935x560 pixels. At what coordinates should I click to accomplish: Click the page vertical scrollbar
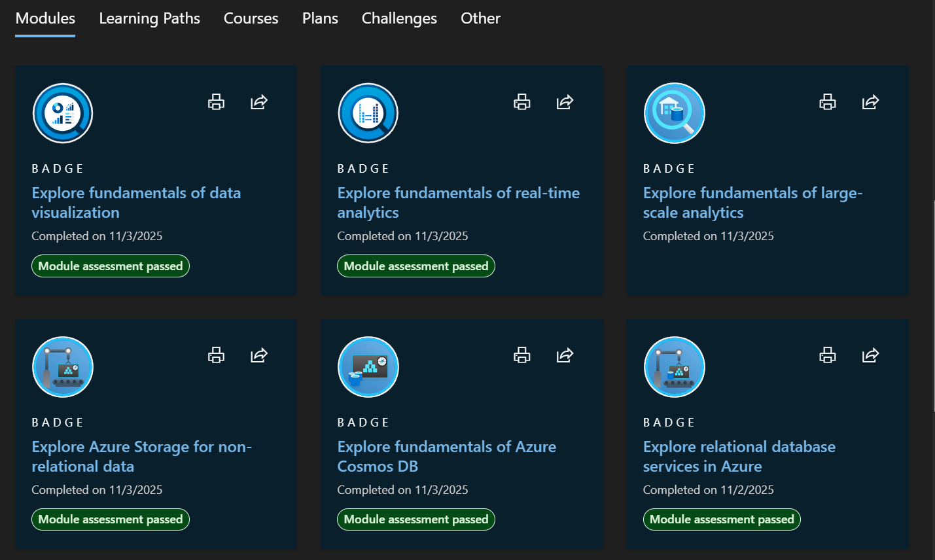click(x=932, y=306)
